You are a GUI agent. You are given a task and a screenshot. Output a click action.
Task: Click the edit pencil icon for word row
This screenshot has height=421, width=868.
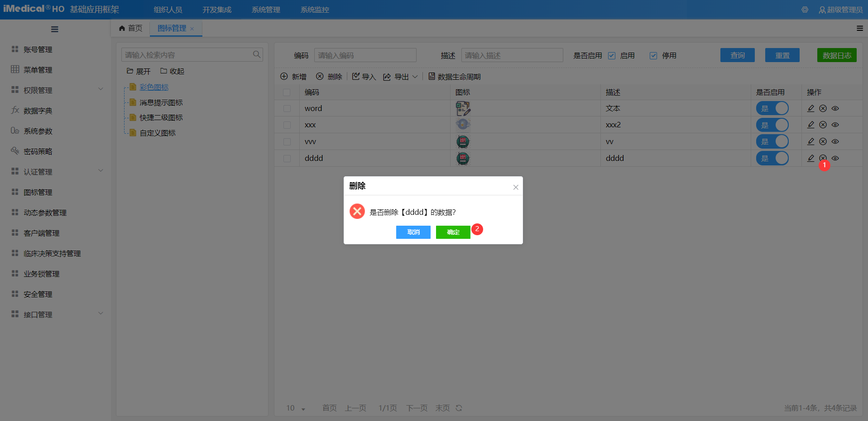coord(810,108)
